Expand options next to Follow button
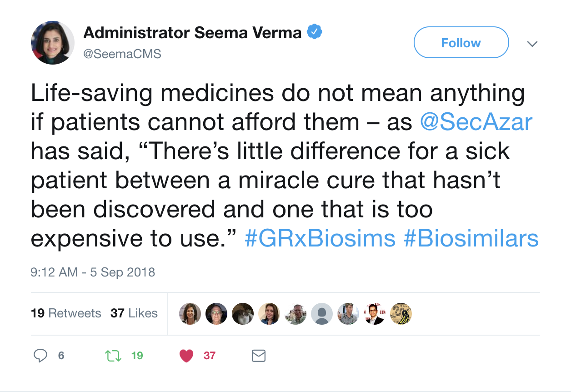This screenshot has width=571, height=392. (532, 44)
